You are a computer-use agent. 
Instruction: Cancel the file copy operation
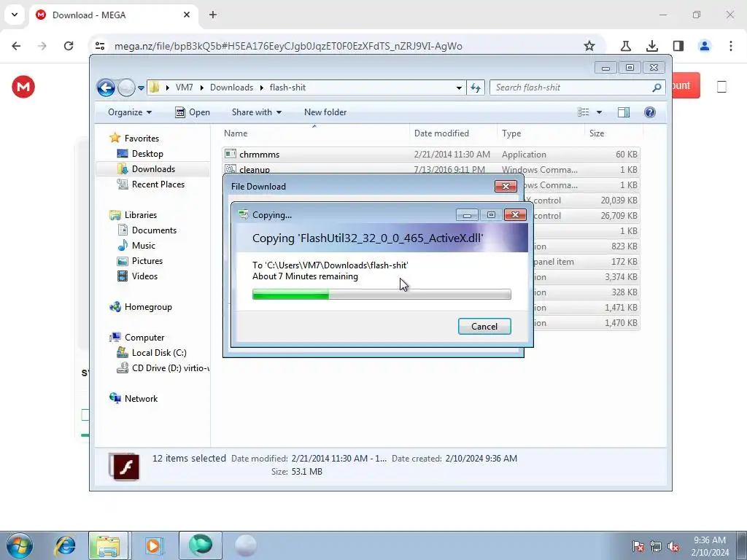(x=484, y=327)
